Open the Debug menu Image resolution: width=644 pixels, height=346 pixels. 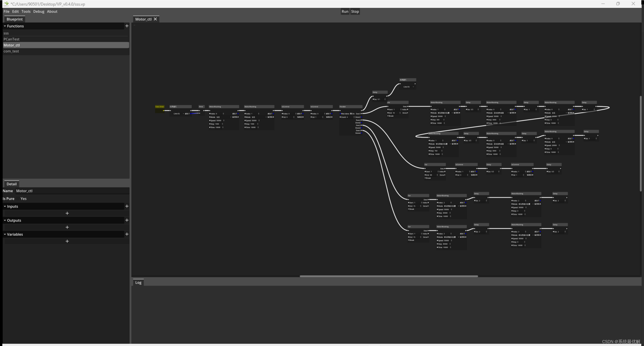(39, 12)
